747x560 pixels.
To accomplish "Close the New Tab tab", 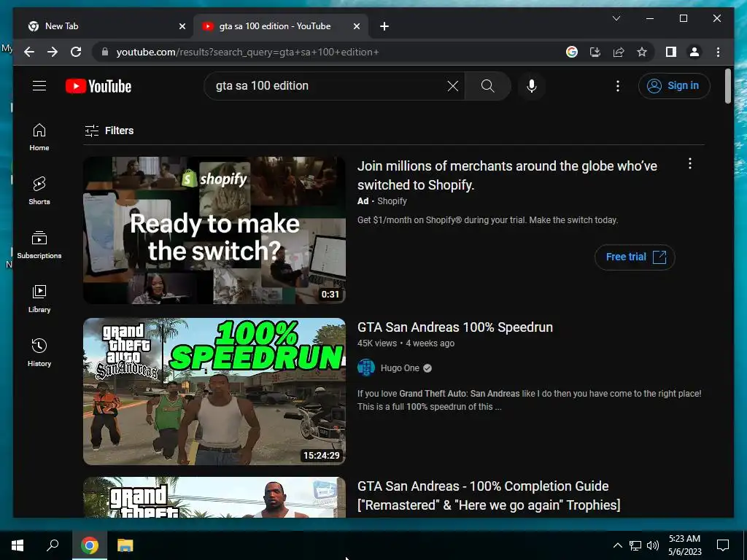I will click(x=182, y=26).
